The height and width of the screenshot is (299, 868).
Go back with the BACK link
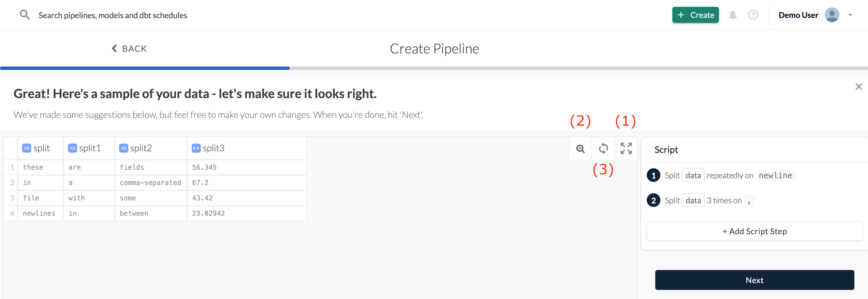[129, 49]
